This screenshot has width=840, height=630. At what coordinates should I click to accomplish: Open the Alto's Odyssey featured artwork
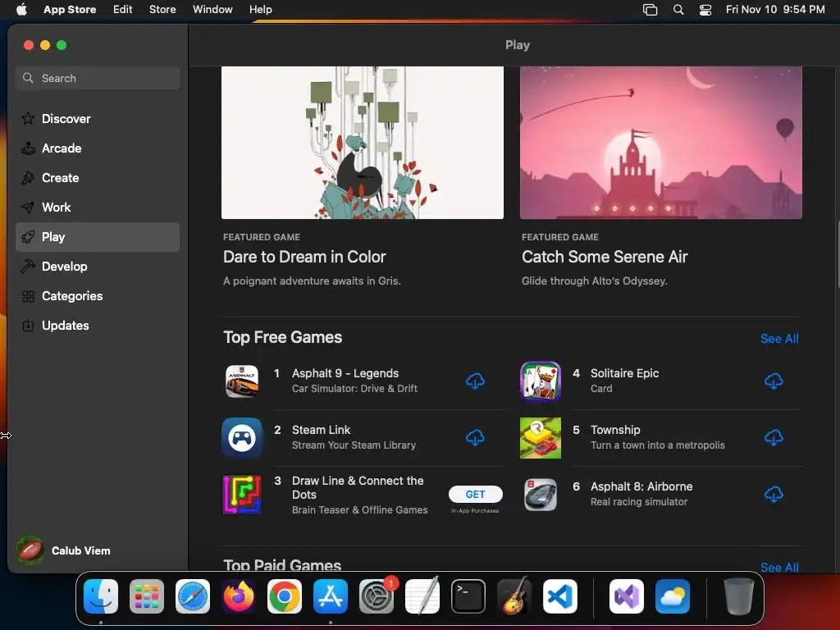coord(660,143)
